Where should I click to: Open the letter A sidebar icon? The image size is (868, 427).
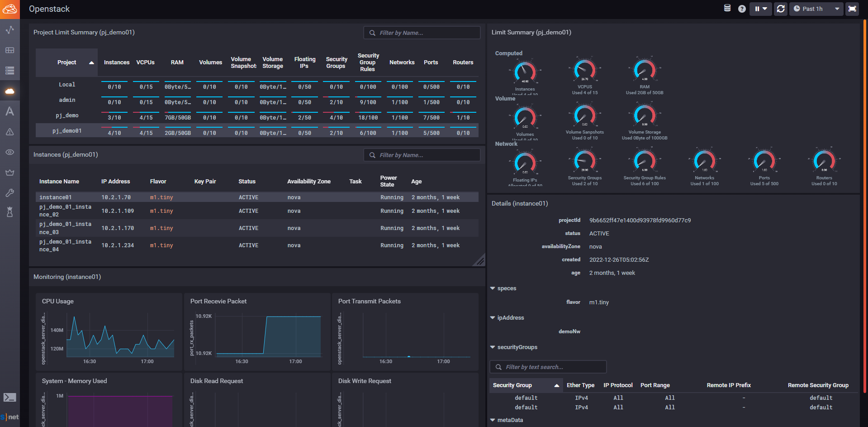pos(10,111)
